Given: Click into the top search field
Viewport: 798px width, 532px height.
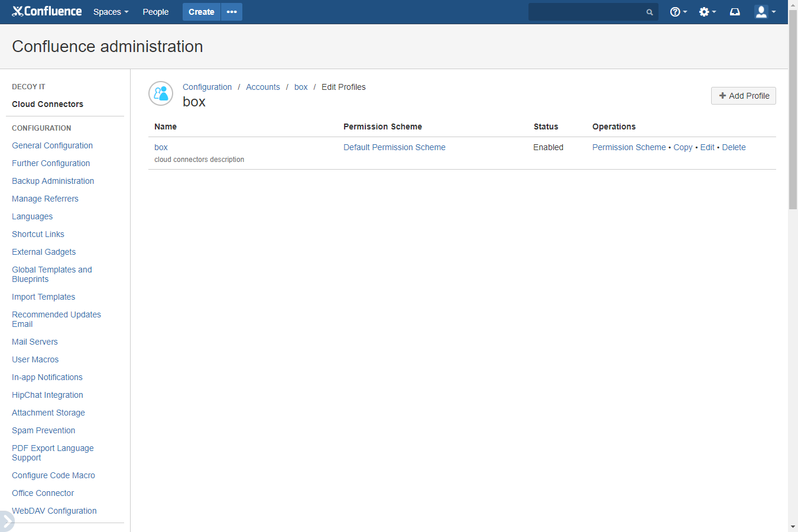Looking at the screenshot, I should tap(593, 12).
